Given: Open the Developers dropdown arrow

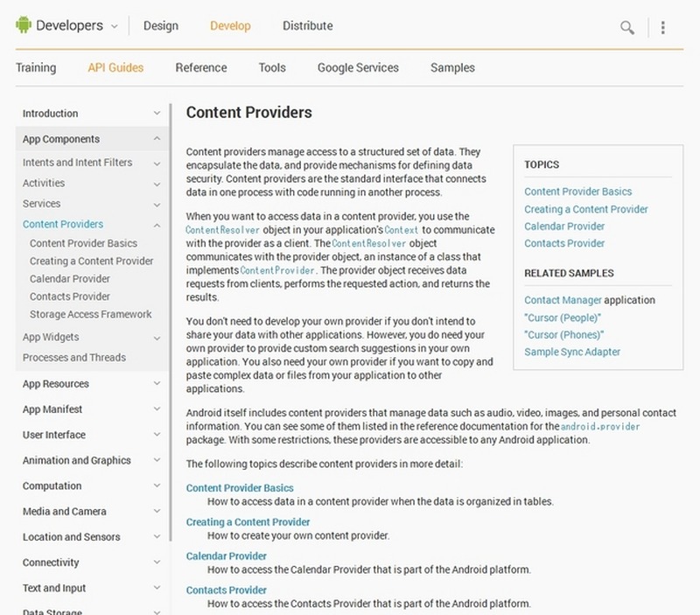Looking at the screenshot, I should pos(114,26).
